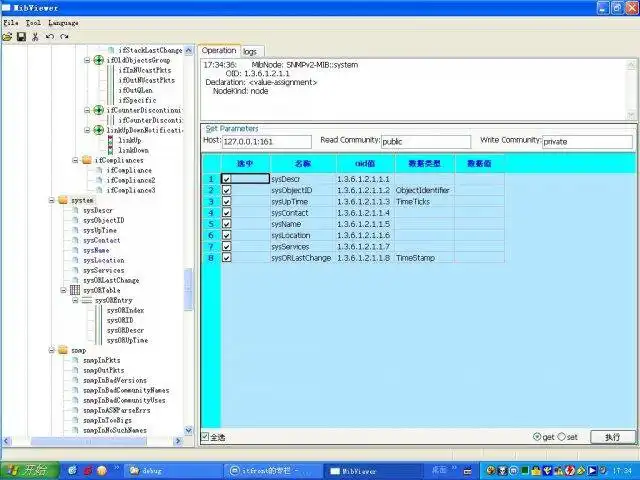
Task: Click the ifCounterDiscontinuity green group icon
Action: 98,110
